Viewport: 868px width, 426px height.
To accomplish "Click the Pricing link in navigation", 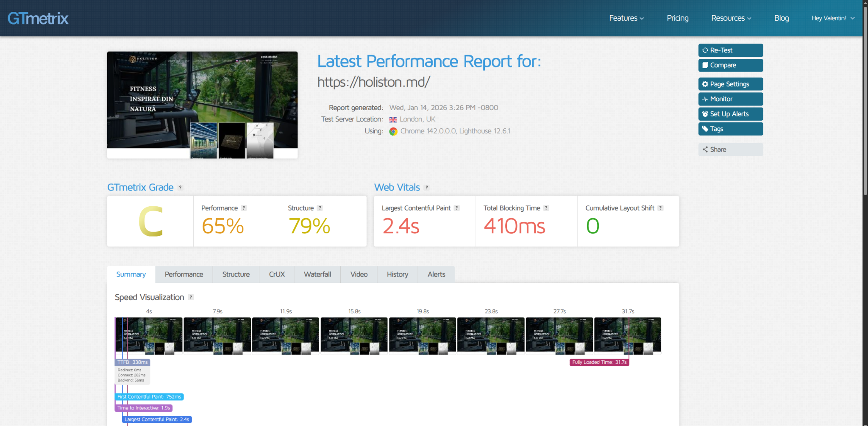I will pos(677,18).
